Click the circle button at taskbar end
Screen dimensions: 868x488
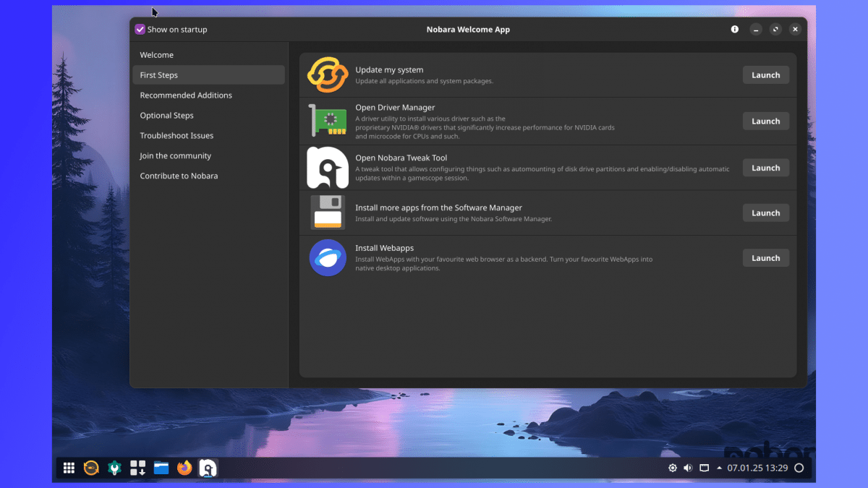click(799, 468)
